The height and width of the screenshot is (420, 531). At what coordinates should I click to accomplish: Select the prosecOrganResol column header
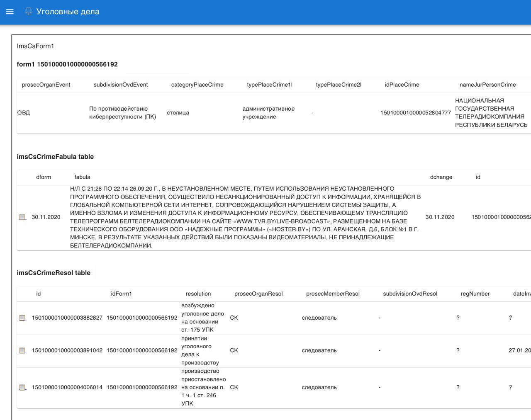point(258,294)
